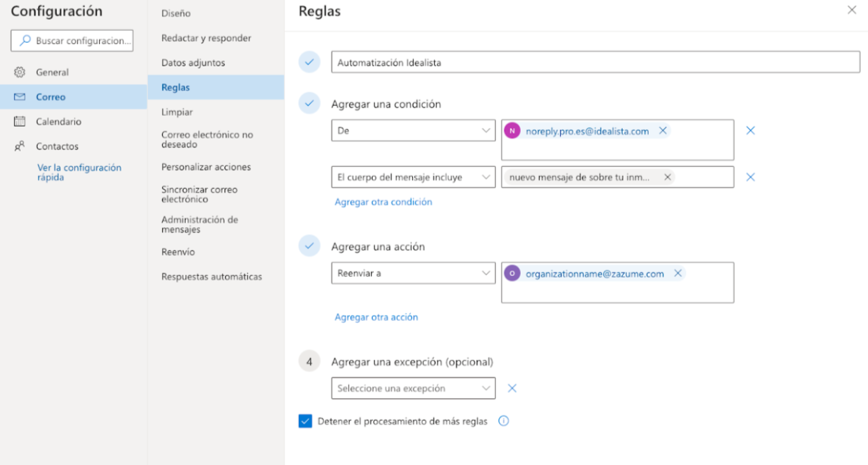Click 'Agregar otra condición' link

point(383,202)
